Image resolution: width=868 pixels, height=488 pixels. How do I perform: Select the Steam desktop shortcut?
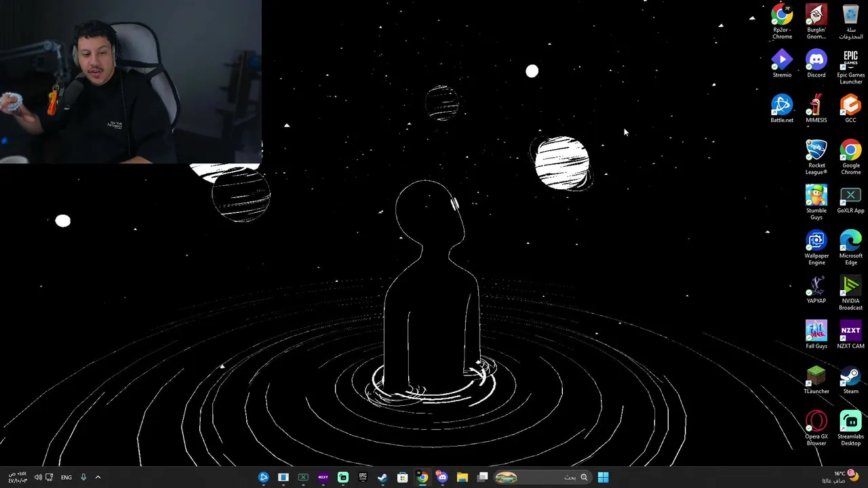850,380
